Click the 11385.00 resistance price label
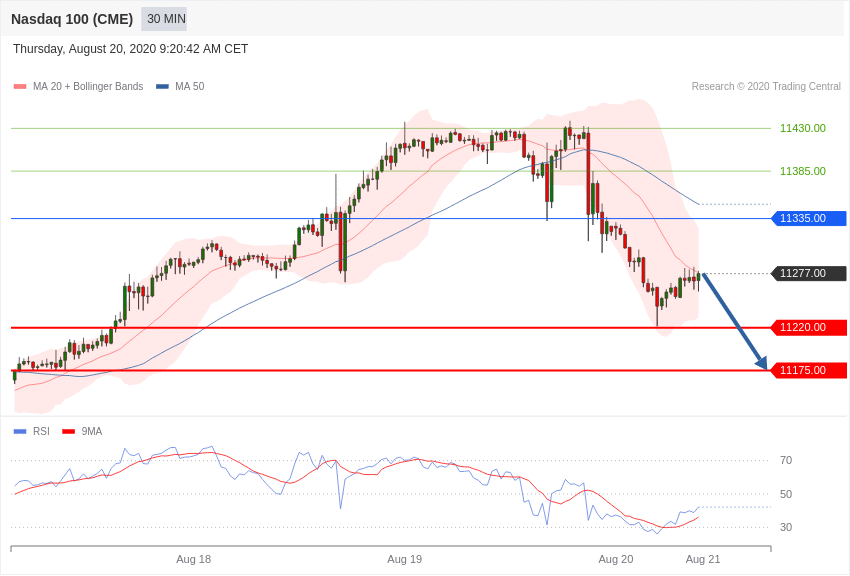850x576 pixels. tap(802, 171)
